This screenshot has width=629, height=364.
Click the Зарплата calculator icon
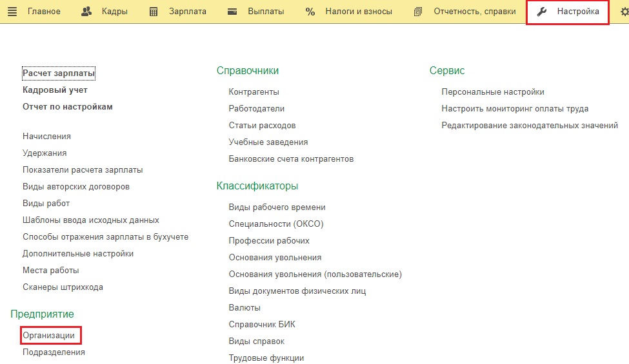(x=154, y=12)
